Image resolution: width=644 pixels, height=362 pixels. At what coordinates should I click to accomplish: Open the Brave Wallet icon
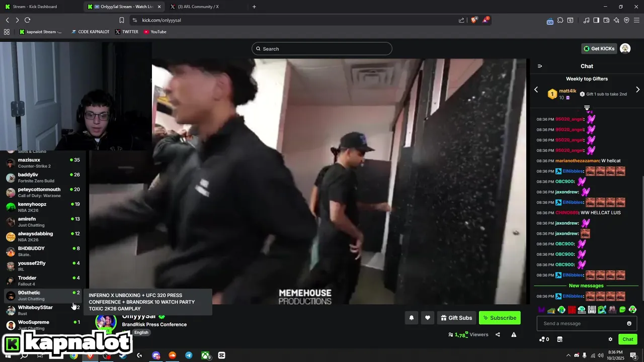[x=606, y=20]
